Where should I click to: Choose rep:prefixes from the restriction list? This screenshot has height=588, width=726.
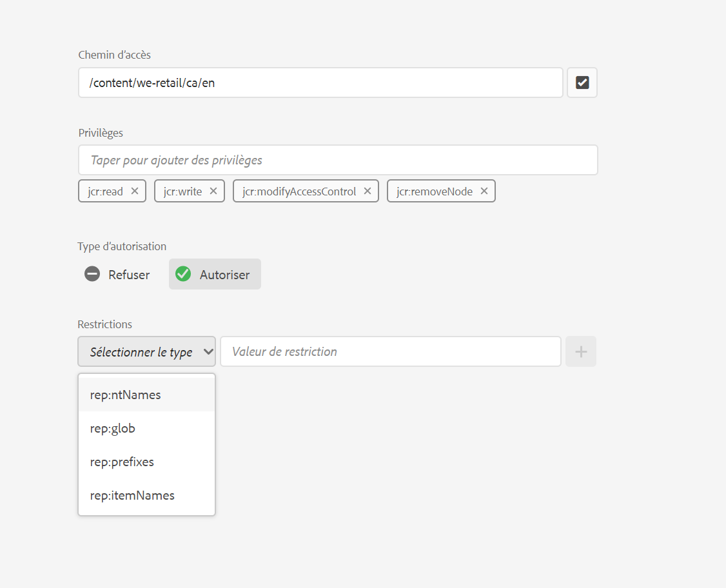pos(122,462)
